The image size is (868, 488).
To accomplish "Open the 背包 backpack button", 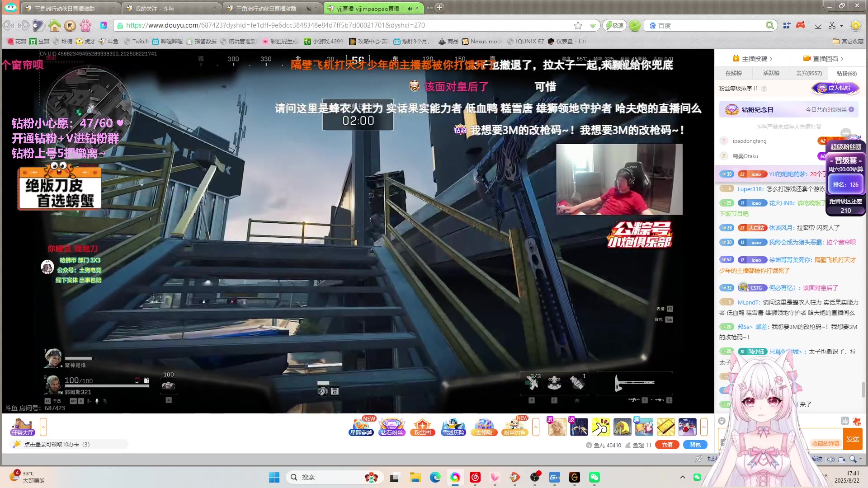I will click(695, 445).
